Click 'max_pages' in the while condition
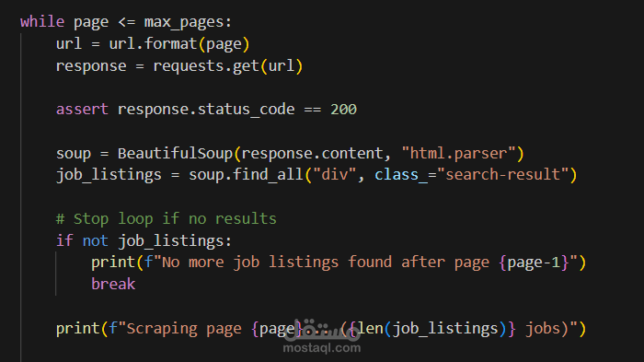644x362 pixels. 184,23
